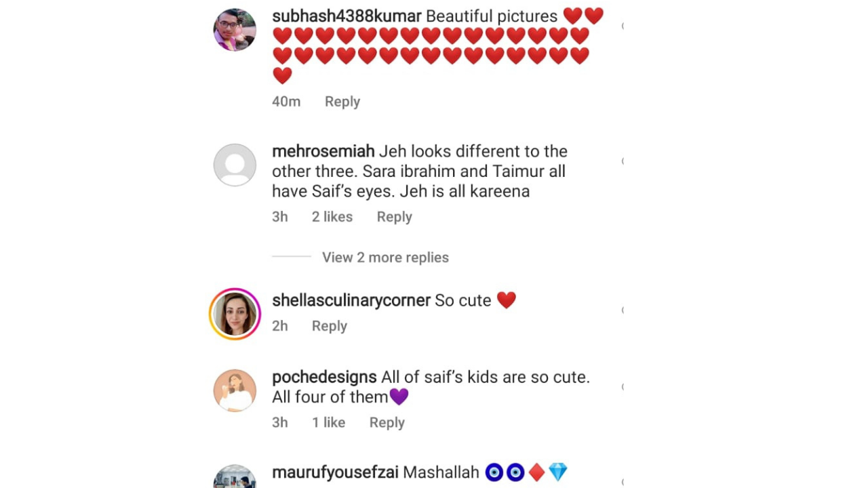Toggle like on mehrosemiah's comment
The height and width of the screenshot is (488, 868).
tap(623, 161)
